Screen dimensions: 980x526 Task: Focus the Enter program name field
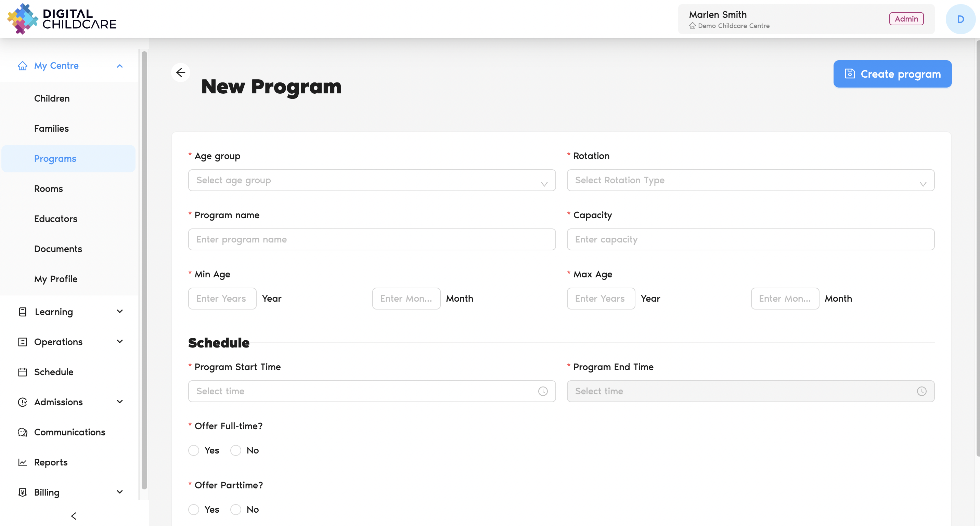pyautogui.click(x=371, y=239)
